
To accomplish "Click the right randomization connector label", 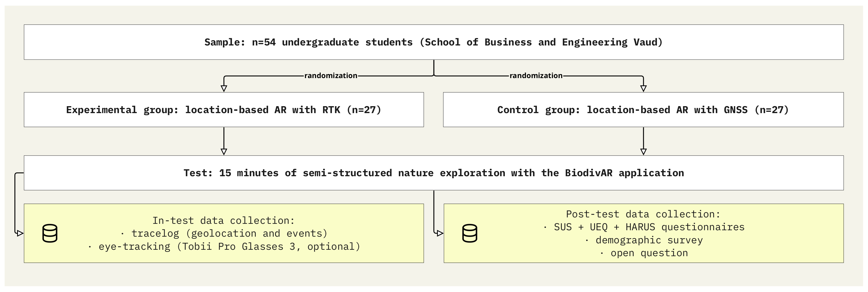I will [536, 75].
